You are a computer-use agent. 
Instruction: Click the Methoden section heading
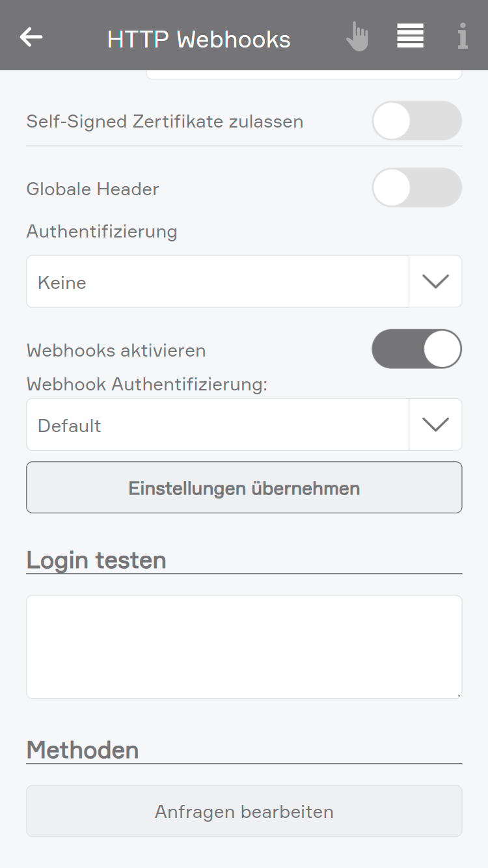[83, 750]
